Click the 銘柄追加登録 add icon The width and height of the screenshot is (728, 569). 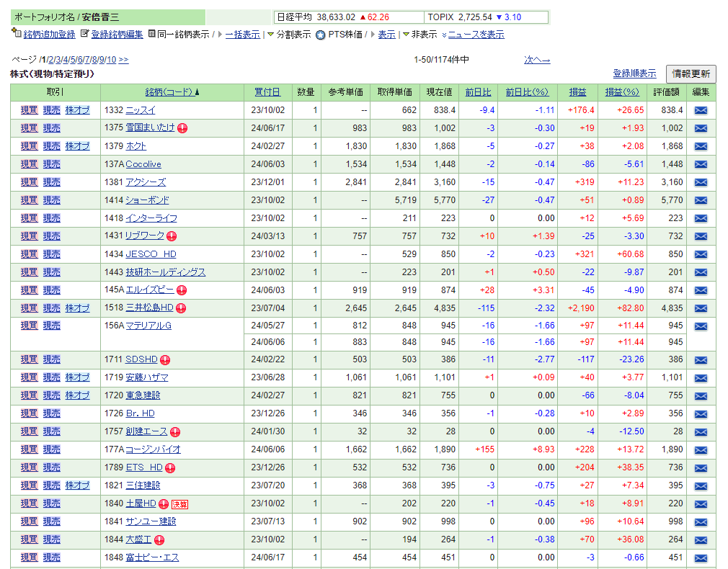[17, 33]
